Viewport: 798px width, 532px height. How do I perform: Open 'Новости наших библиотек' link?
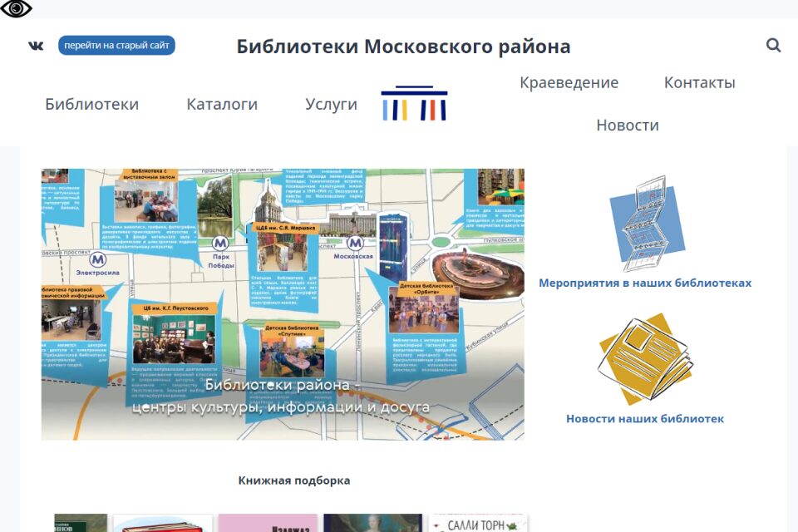(x=645, y=419)
